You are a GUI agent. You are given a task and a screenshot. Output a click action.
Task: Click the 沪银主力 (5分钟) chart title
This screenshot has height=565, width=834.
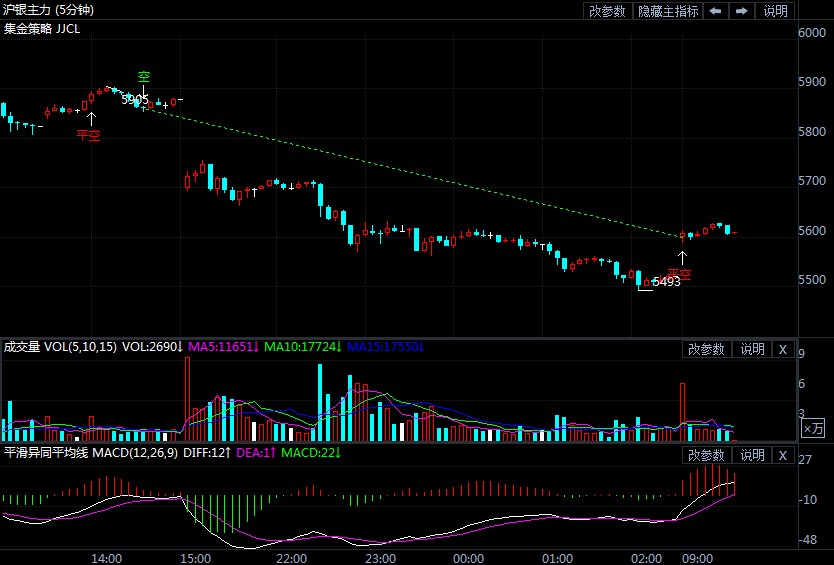47,10
